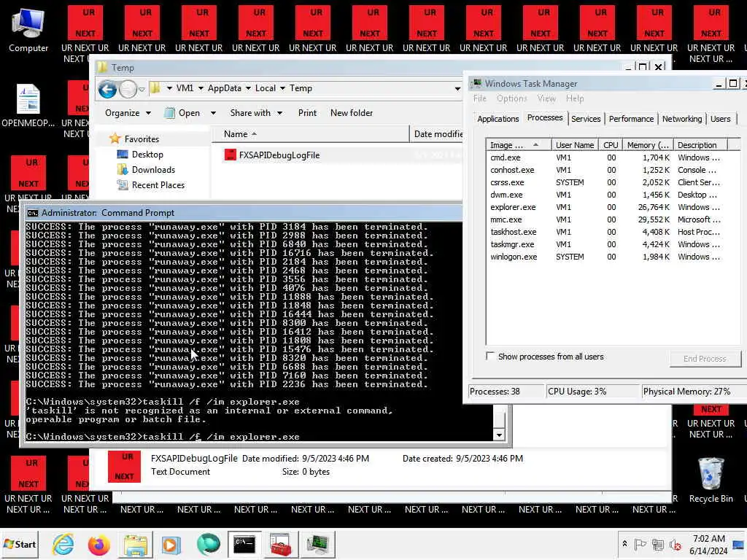This screenshot has height=560, width=747.
Task: Sort processes by the CPU column
Action: 611,145
